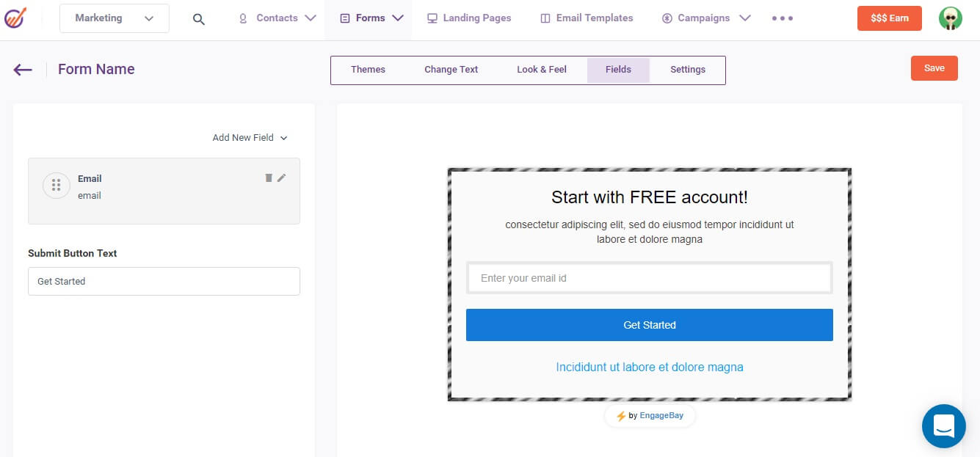Screen dimensions: 980x457
Task: Click the lightning bolt beside EngageBay branding
Action: click(x=623, y=415)
